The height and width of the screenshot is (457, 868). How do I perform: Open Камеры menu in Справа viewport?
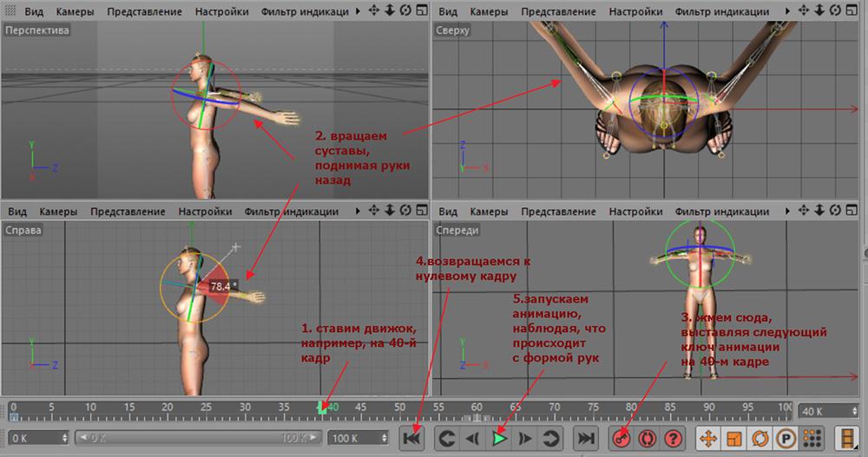coord(58,212)
